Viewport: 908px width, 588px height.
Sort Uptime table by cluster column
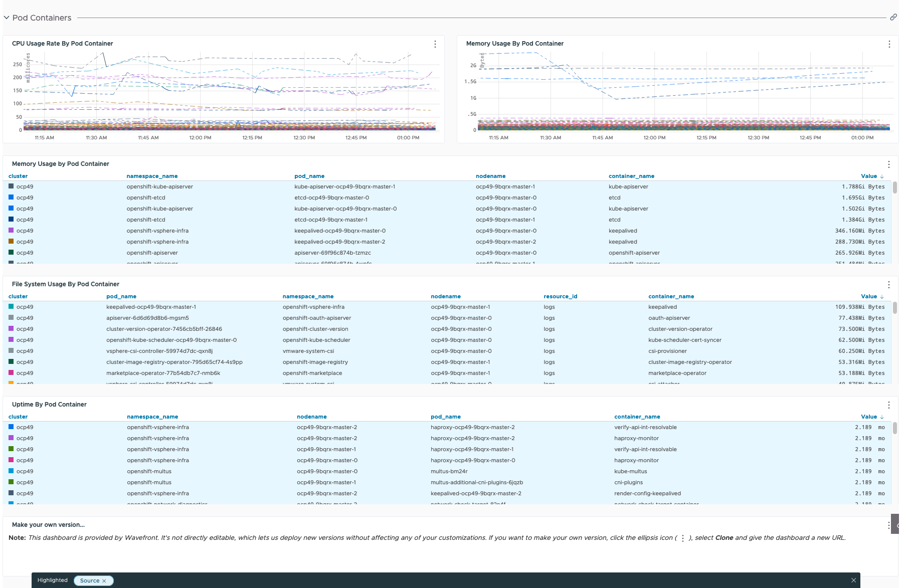18,417
